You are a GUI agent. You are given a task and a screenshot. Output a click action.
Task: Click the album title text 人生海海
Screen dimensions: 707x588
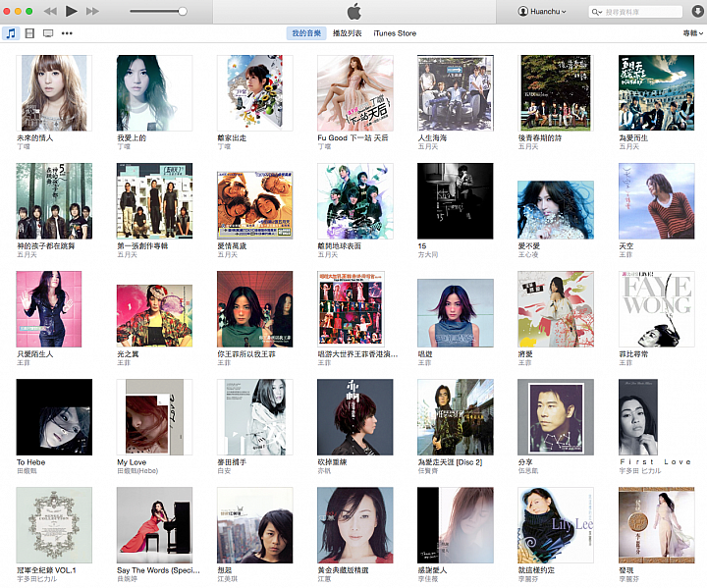click(x=432, y=138)
